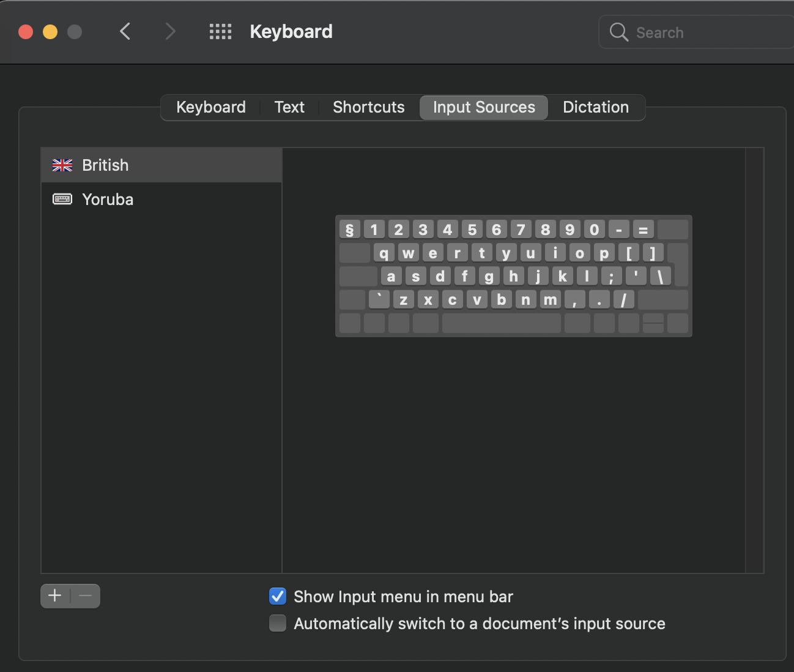Click the forward navigation arrow
The width and height of the screenshot is (794, 672).
coord(170,31)
